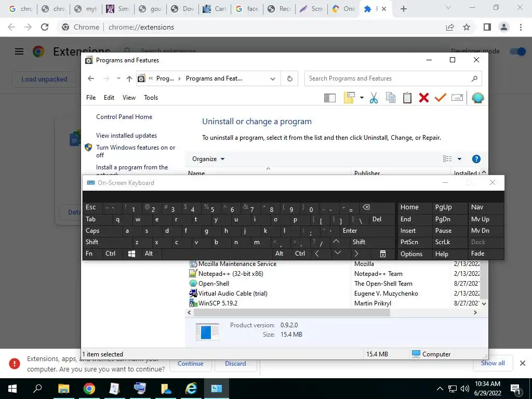The width and height of the screenshot is (532, 399).
Task: Click the Up arrow navigation button
Action: [x=129, y=79]
